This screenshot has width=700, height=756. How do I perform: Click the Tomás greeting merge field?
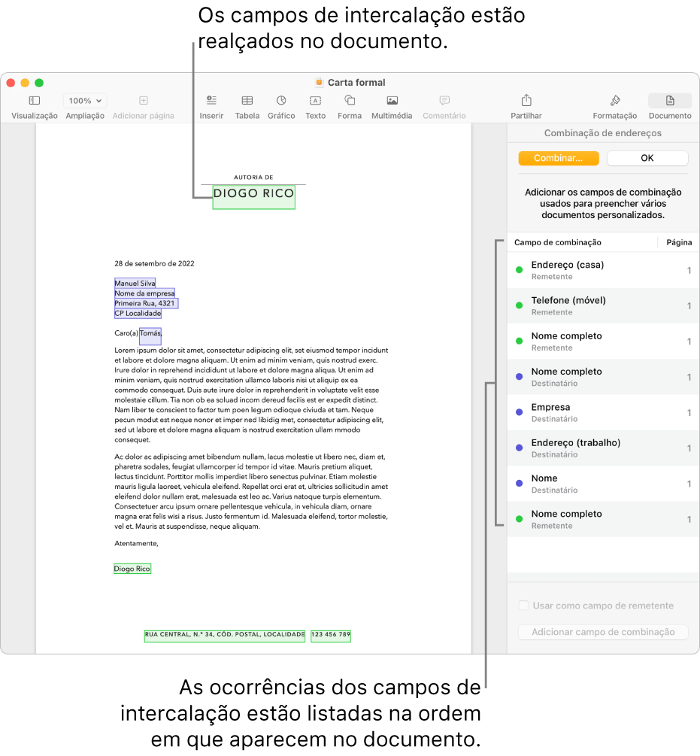pos(150,336)
